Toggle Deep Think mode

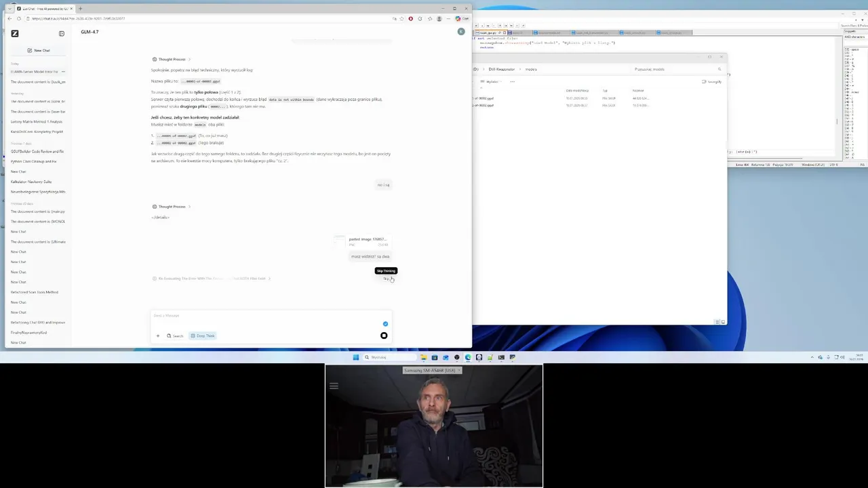[x=202, y=336]
